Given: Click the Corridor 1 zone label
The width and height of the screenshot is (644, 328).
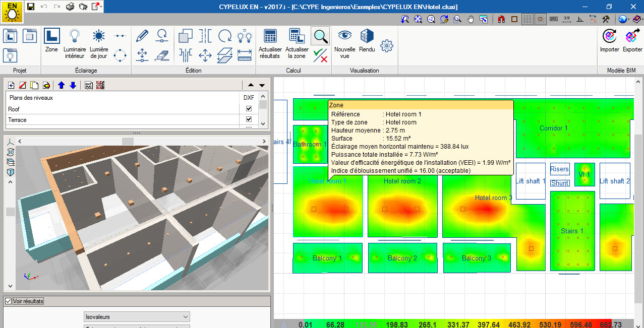Looking at the screenshot, I should point(553,128).
